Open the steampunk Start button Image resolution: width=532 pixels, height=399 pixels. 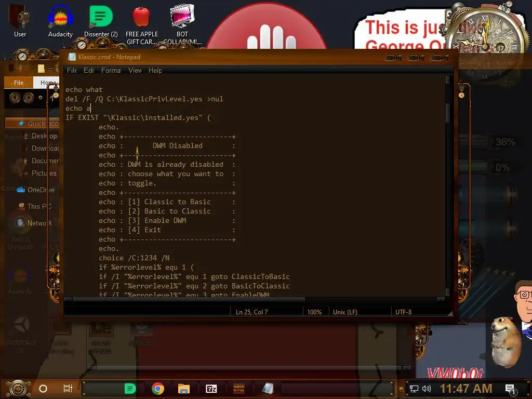[x=18, y=389]
